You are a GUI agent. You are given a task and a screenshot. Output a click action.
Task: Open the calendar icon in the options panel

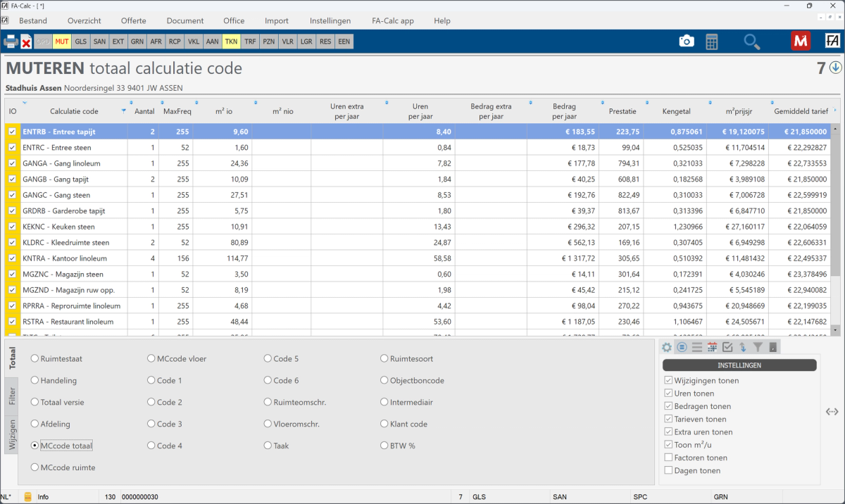tap(712, 347)
